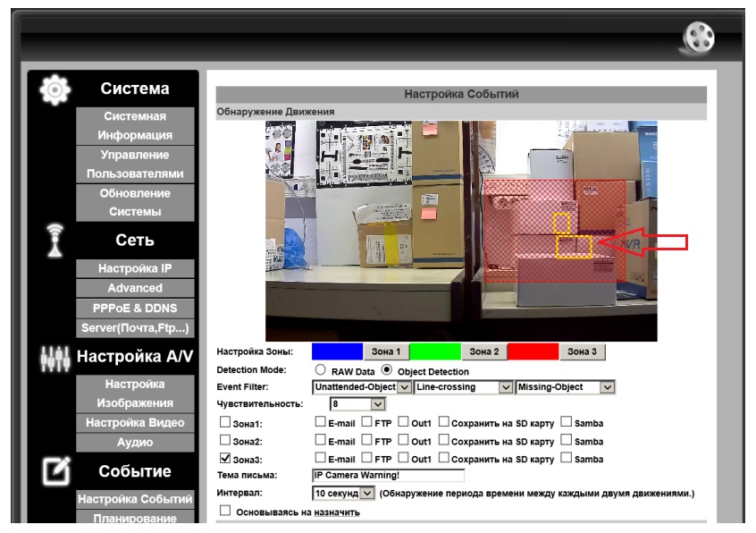The width and height of the screenshot is (756, 533).
Task: Enable E-mail for Зона1
Action: coord(320,422)
